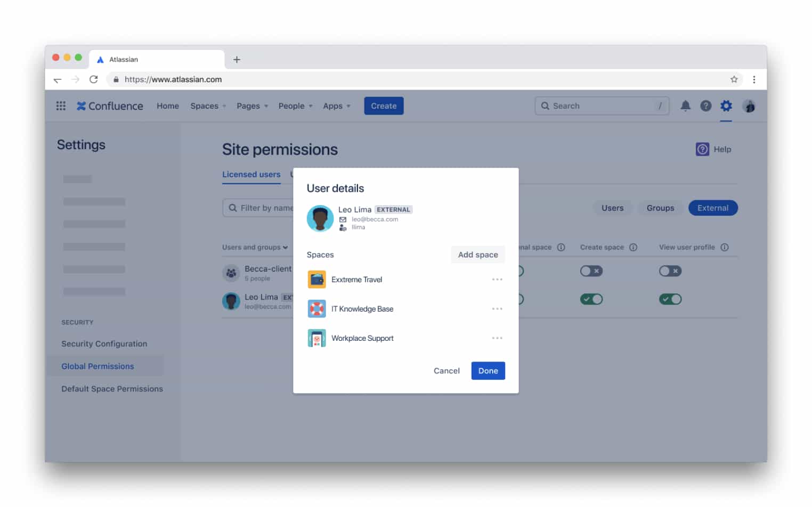
Task: Open the Apps dropdown
Action: [337, 105]
